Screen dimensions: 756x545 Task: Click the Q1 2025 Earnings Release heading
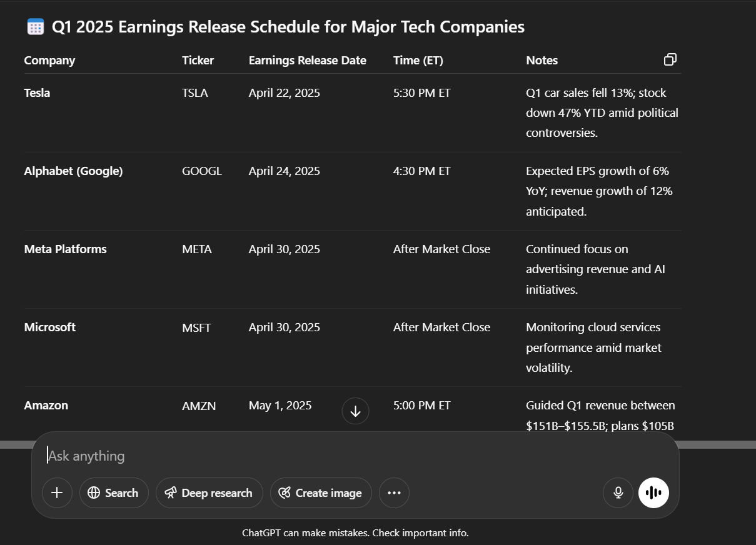(288, 27)
